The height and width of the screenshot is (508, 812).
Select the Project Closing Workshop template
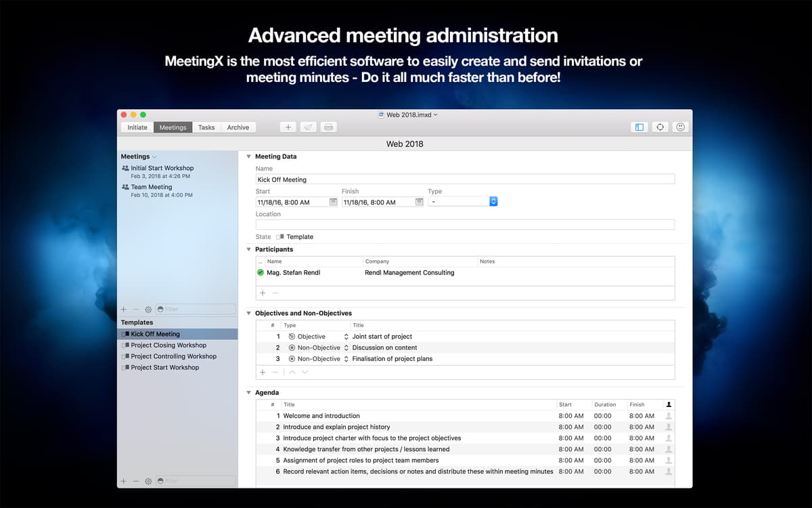click(168, 345)
